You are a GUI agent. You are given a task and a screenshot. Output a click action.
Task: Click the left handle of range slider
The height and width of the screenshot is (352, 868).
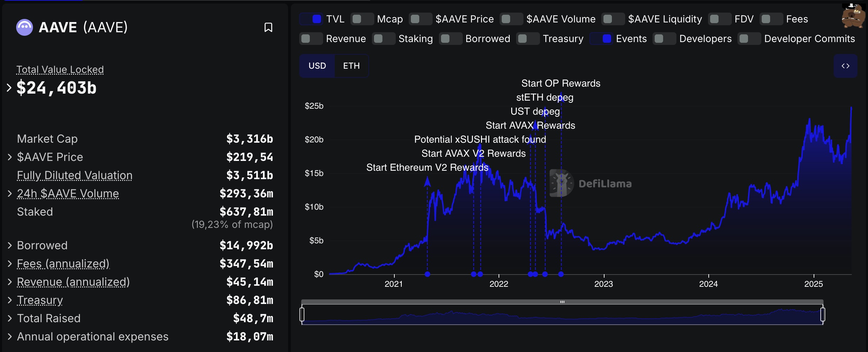point(302,314)
